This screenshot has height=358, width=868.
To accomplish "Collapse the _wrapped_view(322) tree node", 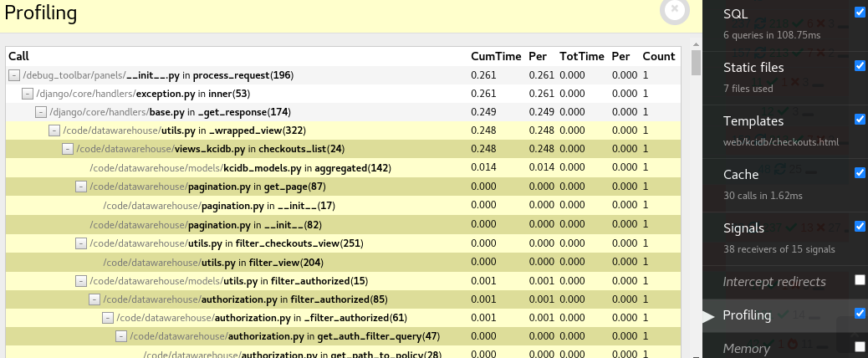I will coord(54,130).
